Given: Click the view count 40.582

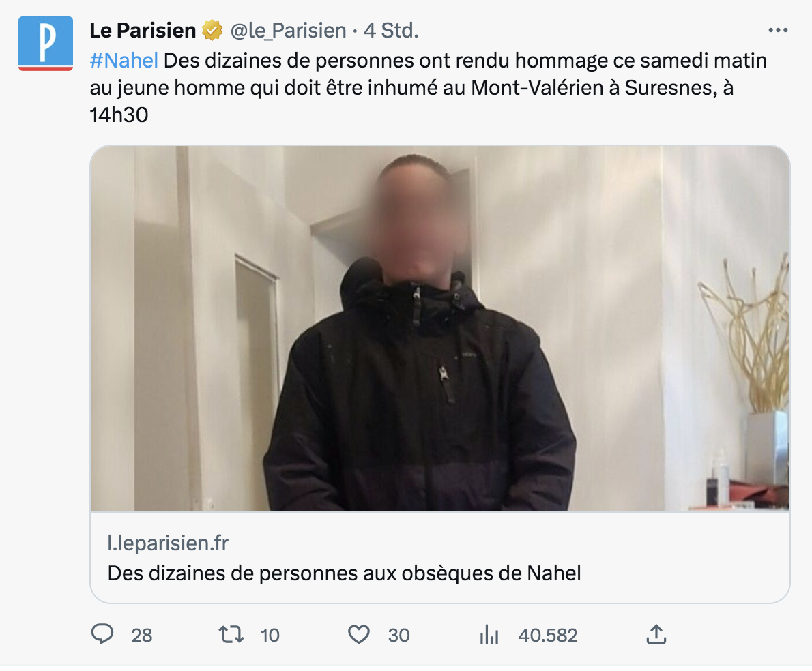Looking at the screenshot, I should pyautogui.click(x=548, y=636).
